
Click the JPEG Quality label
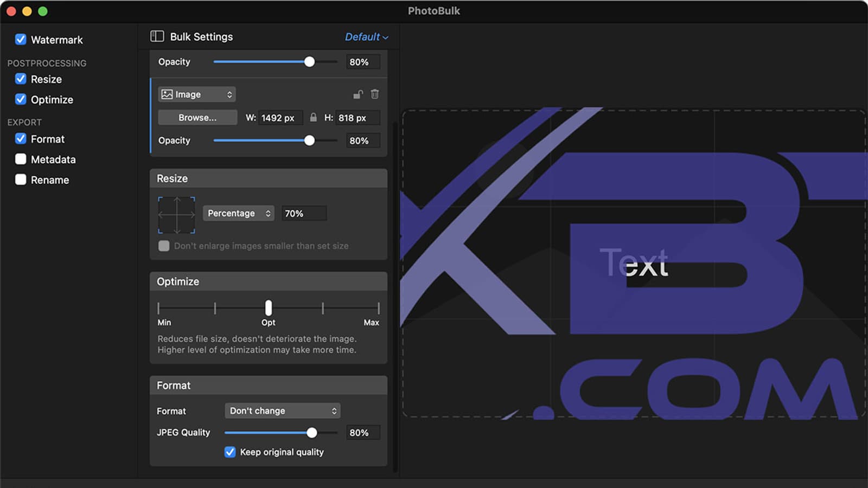[183, 432]
